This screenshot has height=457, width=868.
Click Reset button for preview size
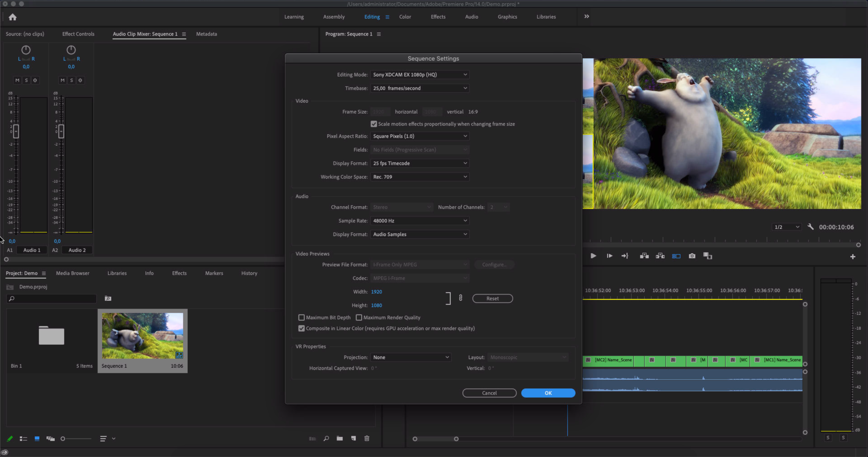coord(492,298)
